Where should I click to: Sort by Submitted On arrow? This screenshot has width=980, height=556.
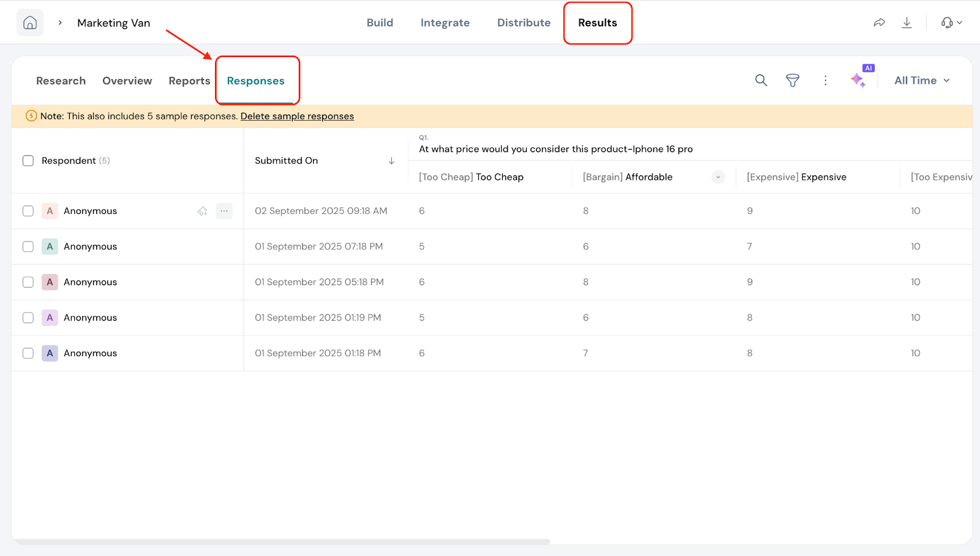point(391,161)
